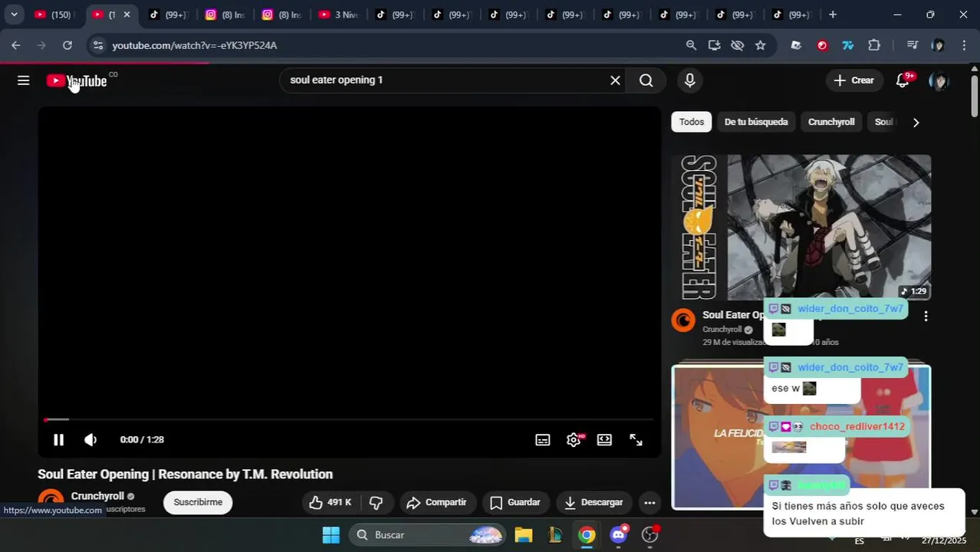This screenshot has height=552, width=980.
Task: Close the active YouTube tab
Action: click(x=127, y=15)
